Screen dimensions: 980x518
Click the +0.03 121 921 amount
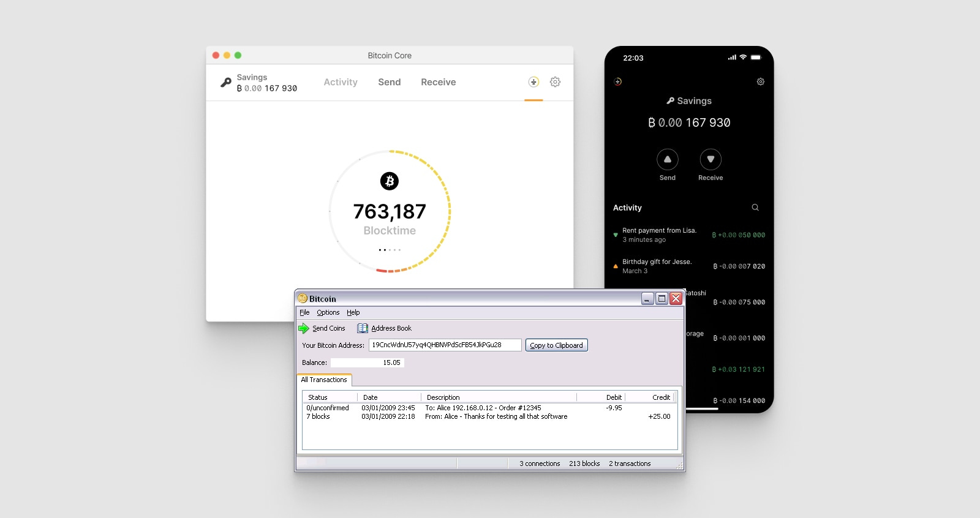tap(739, 370)
